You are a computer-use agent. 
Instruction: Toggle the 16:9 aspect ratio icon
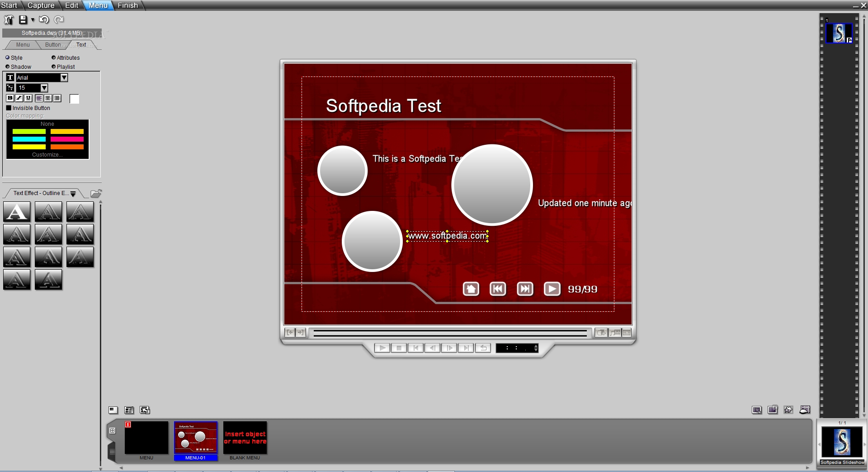(x=627, y=333)
